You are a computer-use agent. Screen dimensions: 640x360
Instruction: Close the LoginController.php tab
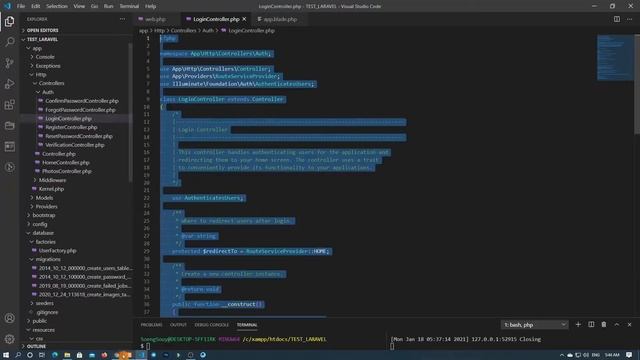[244, 19]
